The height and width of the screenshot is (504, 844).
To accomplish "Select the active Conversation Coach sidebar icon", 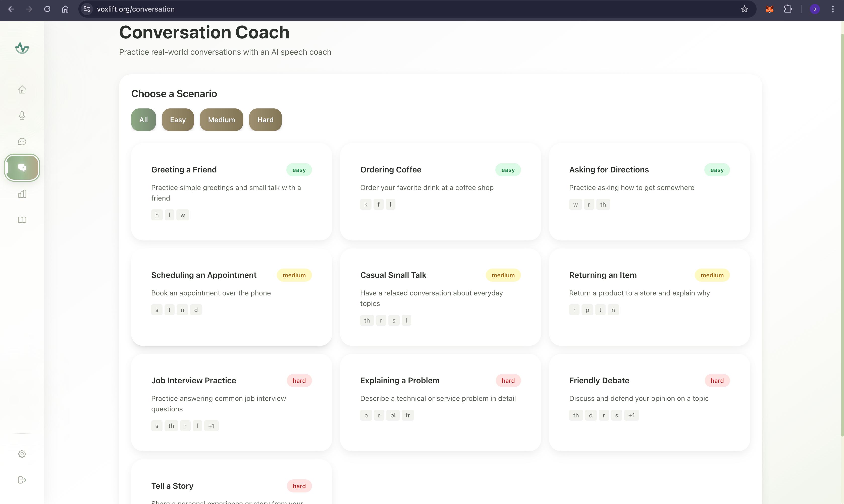I will click(x=22, y=167).
